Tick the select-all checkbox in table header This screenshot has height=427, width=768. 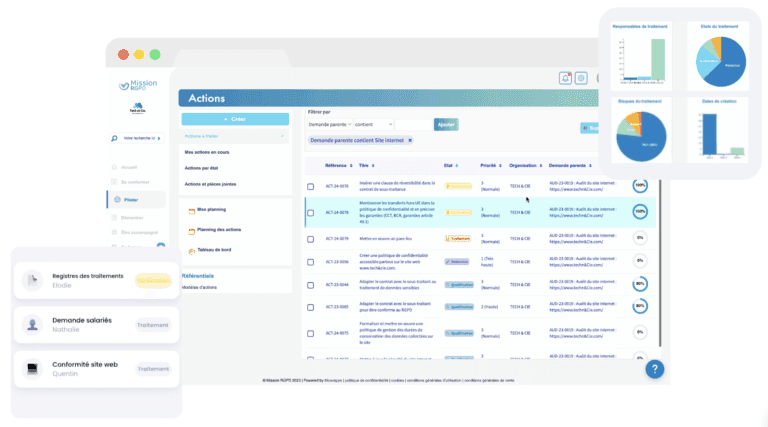click(311, 164)
